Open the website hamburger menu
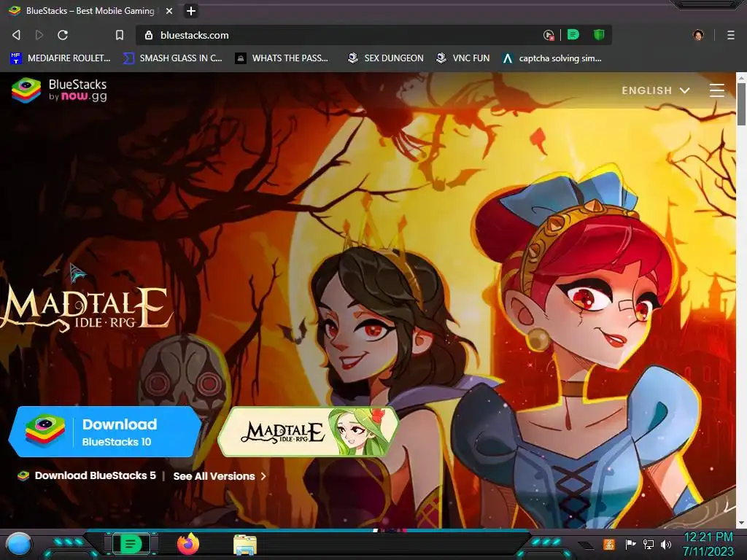 (717, 90)
